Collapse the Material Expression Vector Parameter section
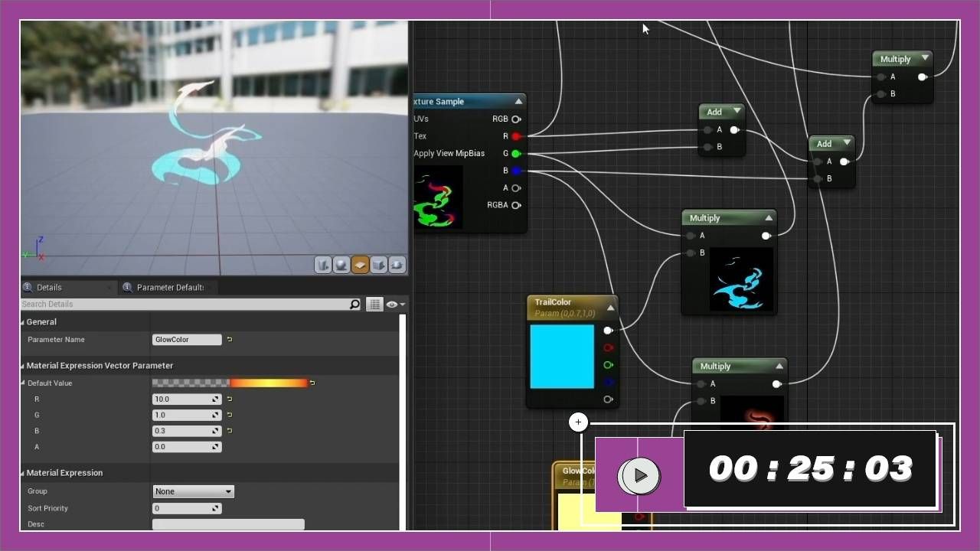The width and height of the screenshot is (980, 551). [x=22, y=366]
